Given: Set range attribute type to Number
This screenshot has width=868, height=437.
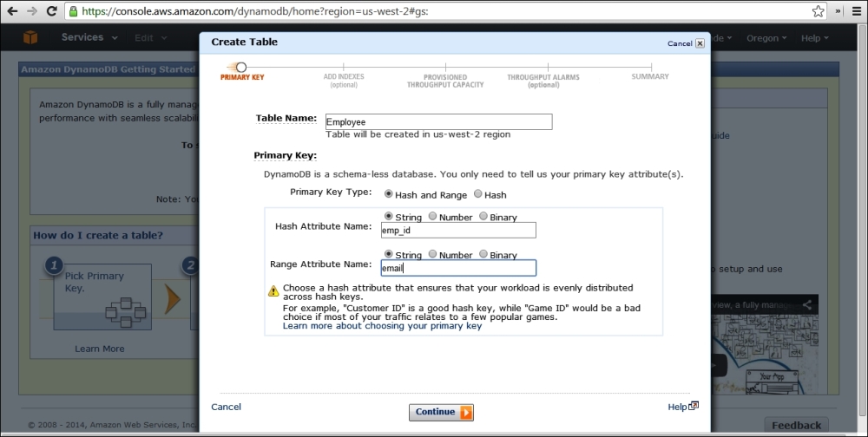Looking at the screenshot, I should [432, 254].
